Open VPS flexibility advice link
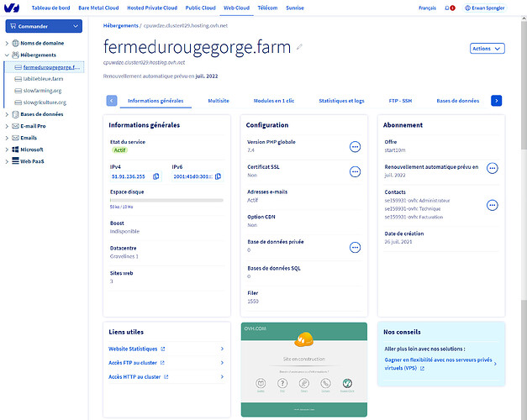This screenshot has height=420, width=527. coord(438,364)
